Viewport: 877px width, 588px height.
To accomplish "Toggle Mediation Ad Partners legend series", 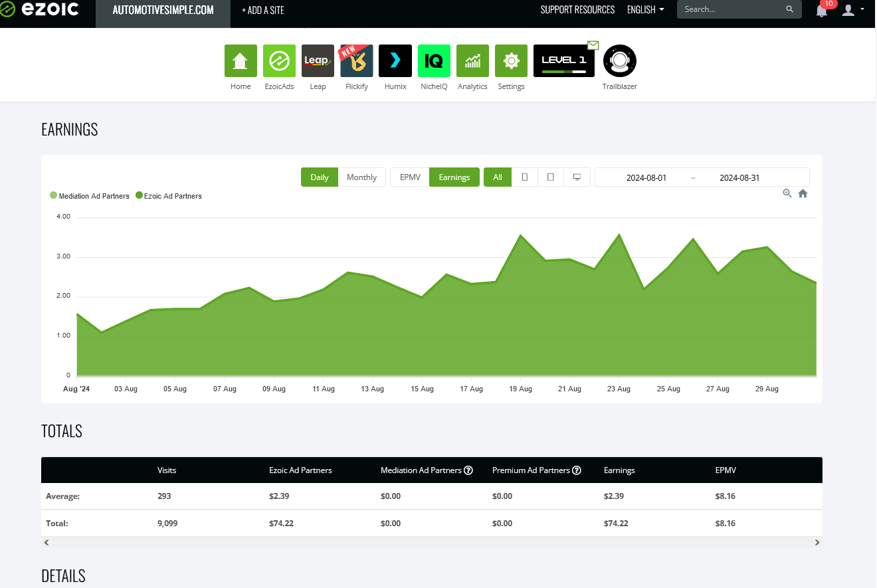I will coord(90,196).
